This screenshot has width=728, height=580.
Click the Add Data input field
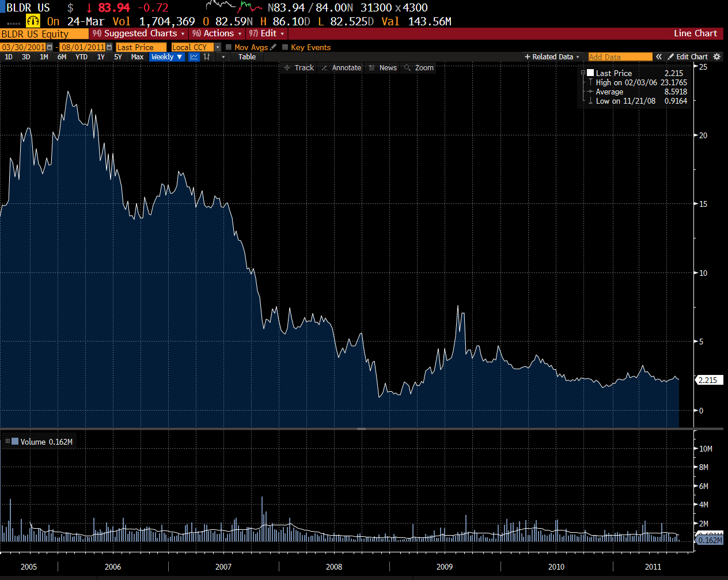tap(620, 56)
